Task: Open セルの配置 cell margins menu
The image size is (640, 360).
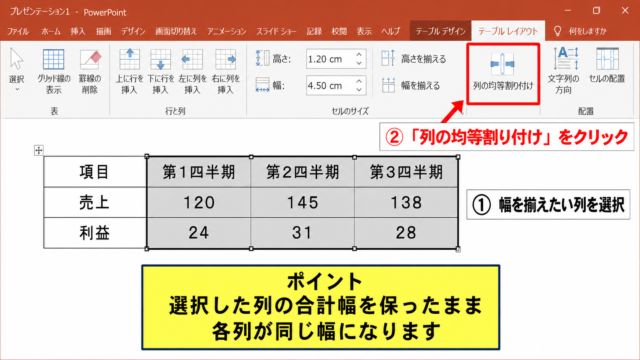Action: tap(607, 66)
